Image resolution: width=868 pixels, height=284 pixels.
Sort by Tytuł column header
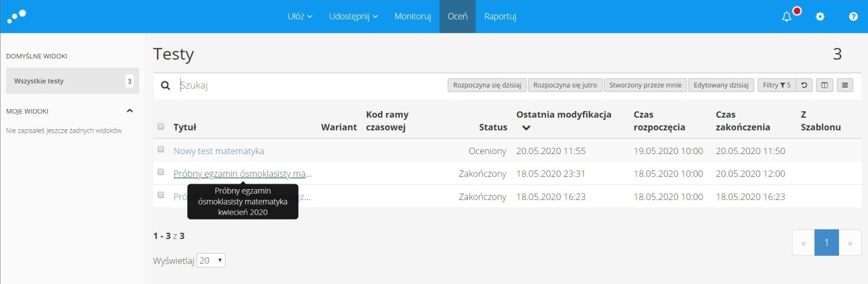tap(185, 127)
